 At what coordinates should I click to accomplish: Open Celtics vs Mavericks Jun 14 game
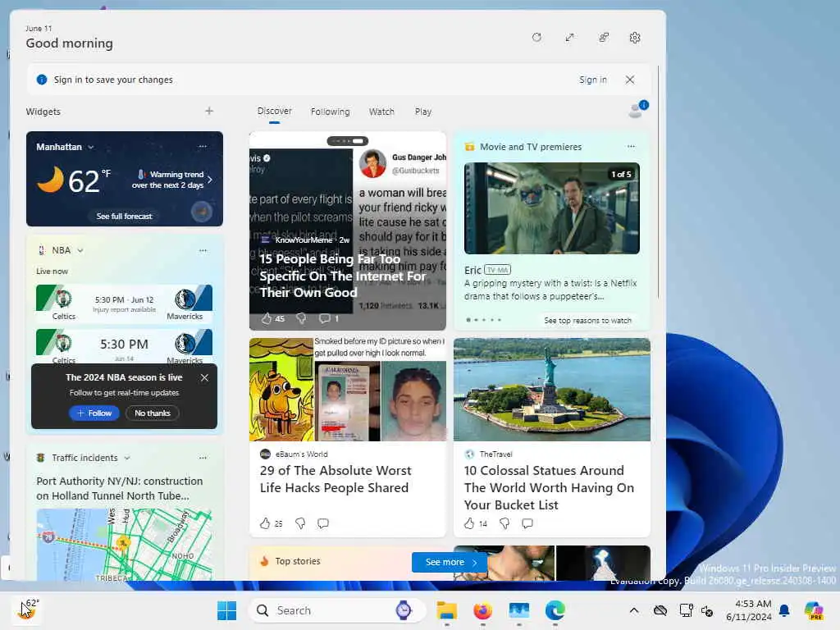tap(125, 347)
